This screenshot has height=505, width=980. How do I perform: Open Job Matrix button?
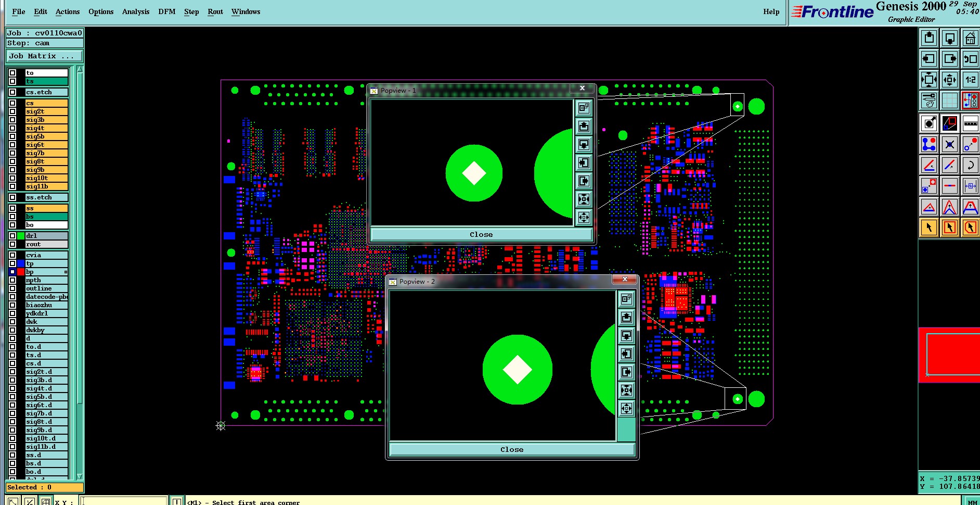44,56
